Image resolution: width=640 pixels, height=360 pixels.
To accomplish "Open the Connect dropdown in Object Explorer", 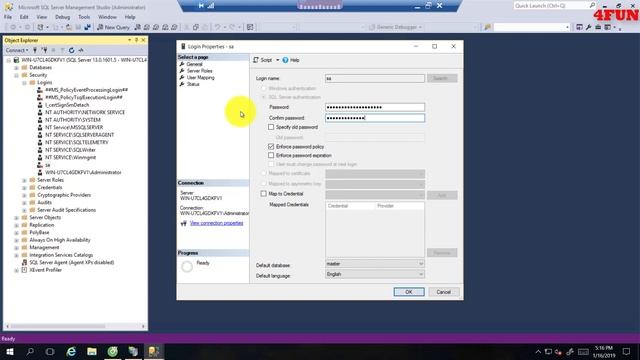I will point(17,50).
